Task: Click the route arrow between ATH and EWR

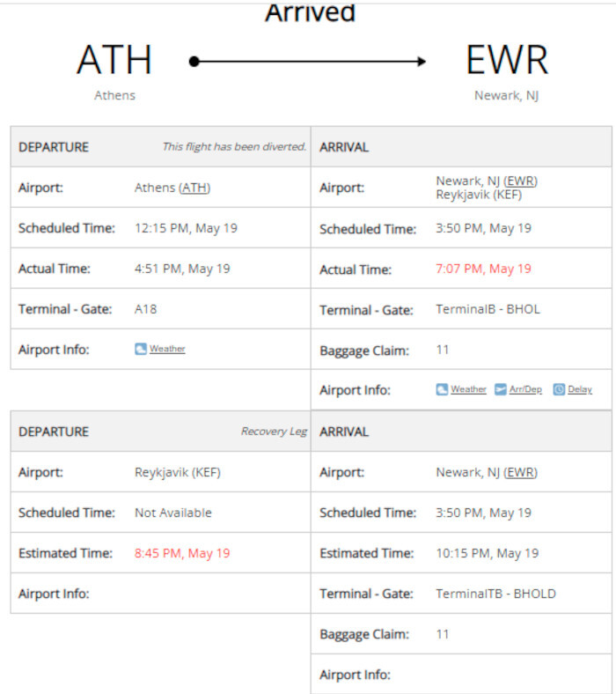Action: 308,62
